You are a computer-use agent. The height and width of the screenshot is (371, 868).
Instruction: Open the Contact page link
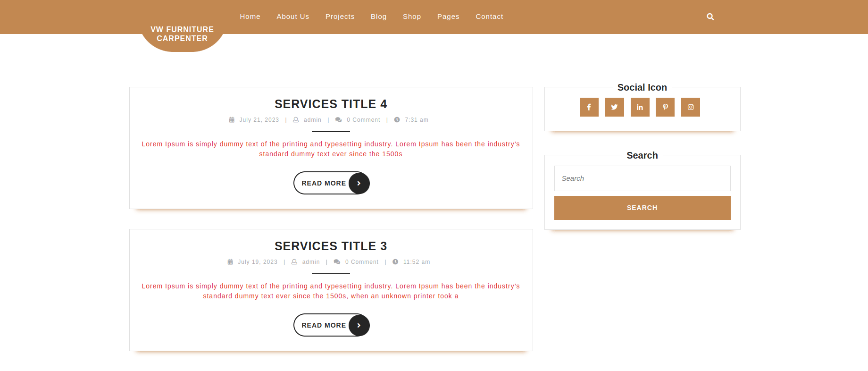tap(489, 17)
